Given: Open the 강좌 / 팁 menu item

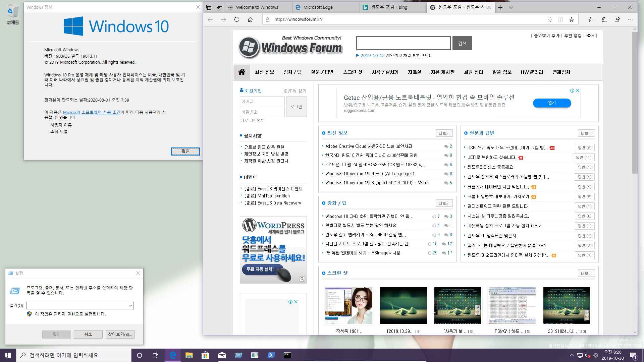Looking at the screenshot, I should pos(292,72).
